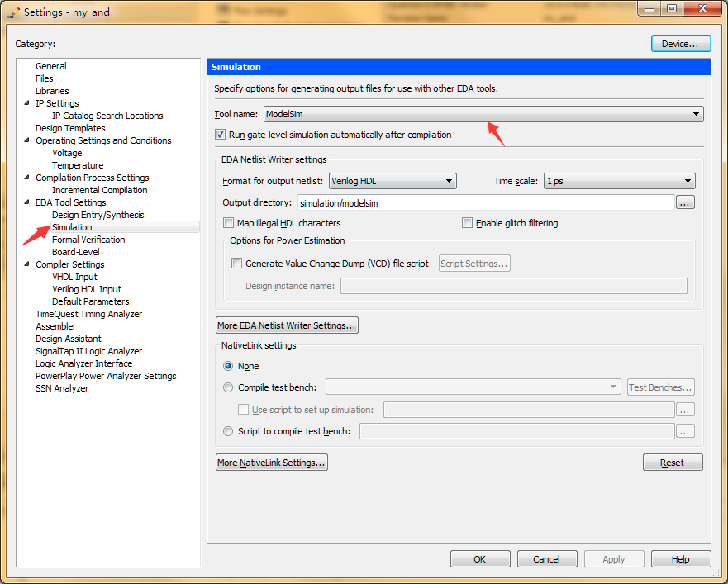The image size is (728, 584).
Task: Select Voltage under Operating Settings
Action: tap(65, 153)
